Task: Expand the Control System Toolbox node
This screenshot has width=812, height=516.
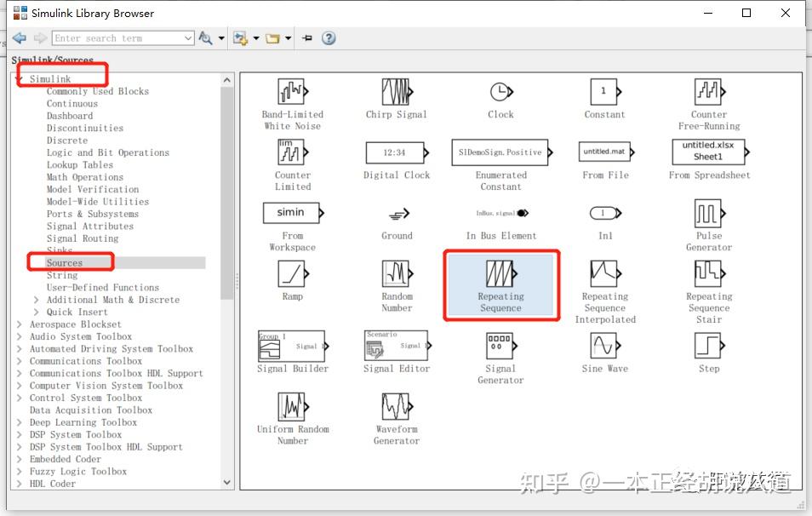Action: click(20, 398)
